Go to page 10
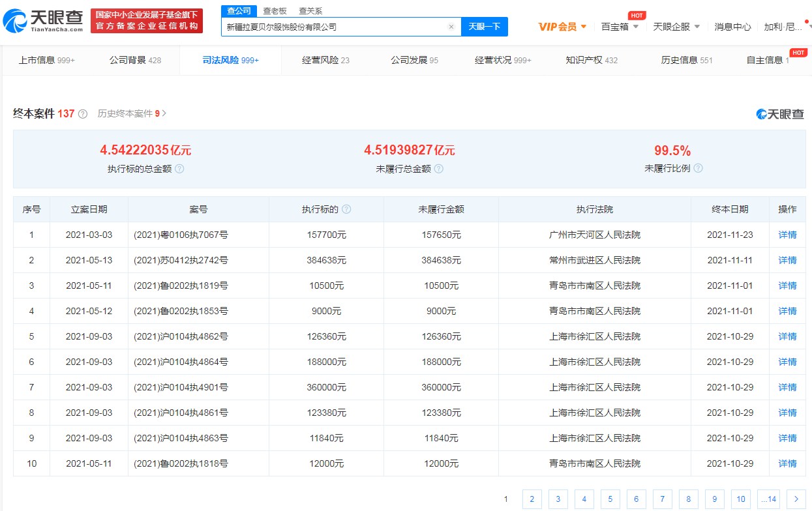Screen dimensions: 812x511 (x=740, y=499)
